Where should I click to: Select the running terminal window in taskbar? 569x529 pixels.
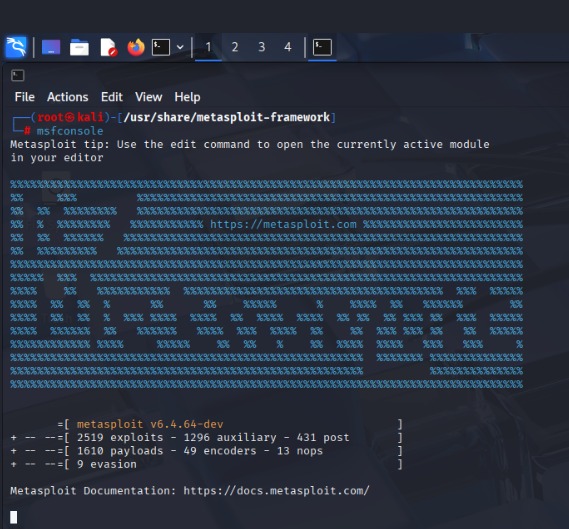click(322, 47)
